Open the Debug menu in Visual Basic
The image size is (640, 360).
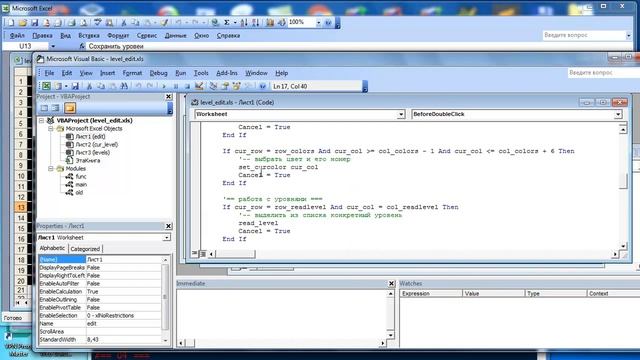tap(158, 73)
